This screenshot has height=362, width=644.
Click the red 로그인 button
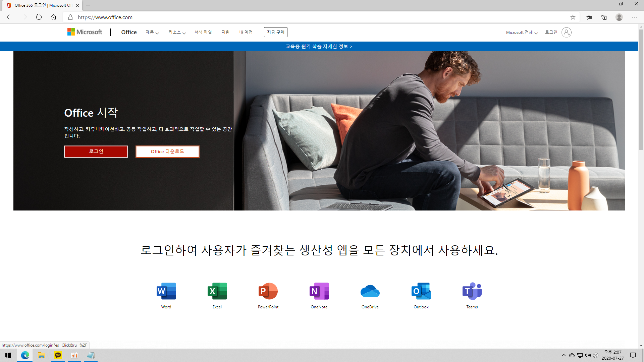(x=96, y=152)
